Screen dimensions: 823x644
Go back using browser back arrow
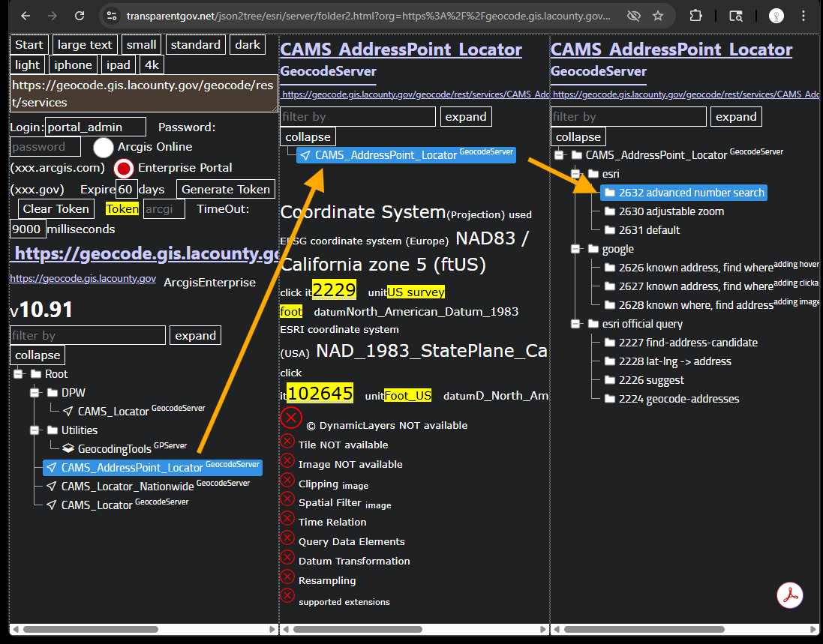pos(26,16)
